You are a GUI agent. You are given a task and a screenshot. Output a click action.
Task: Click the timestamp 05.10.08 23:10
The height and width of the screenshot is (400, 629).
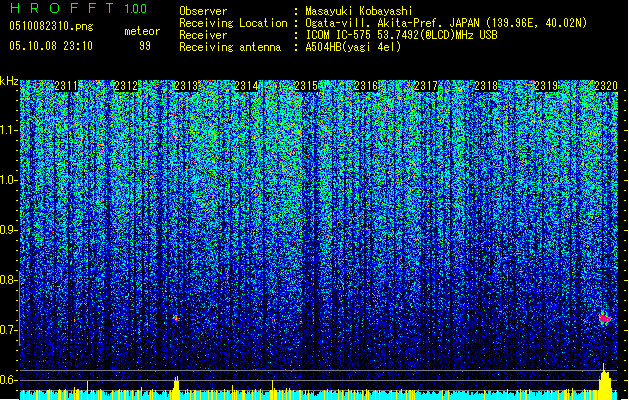point(51,46)
